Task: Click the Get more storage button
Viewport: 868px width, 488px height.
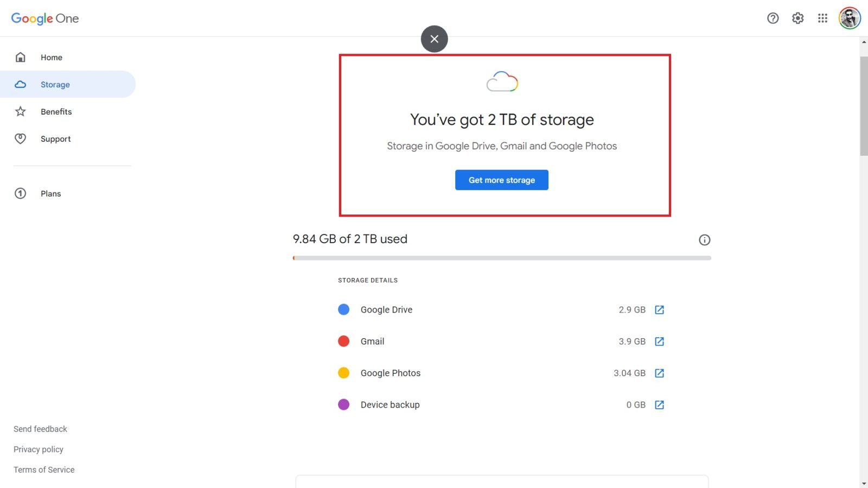Action: coord(502,180)
